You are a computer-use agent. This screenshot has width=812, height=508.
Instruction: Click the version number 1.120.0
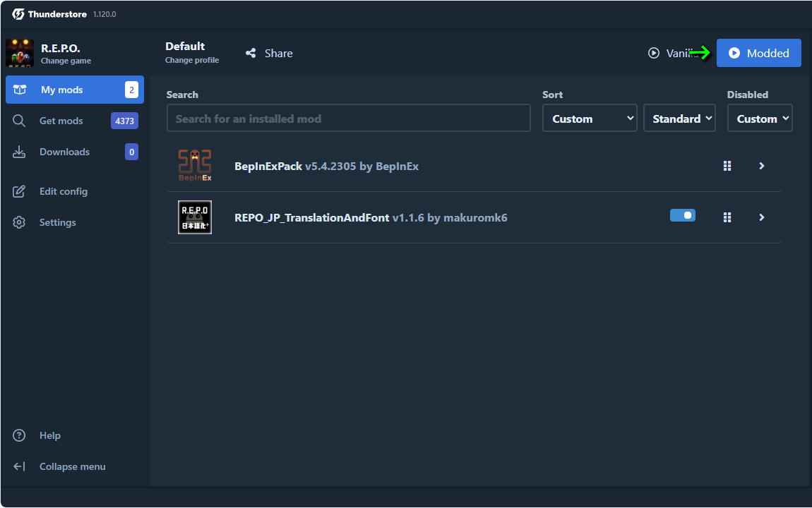coord(105,15)
